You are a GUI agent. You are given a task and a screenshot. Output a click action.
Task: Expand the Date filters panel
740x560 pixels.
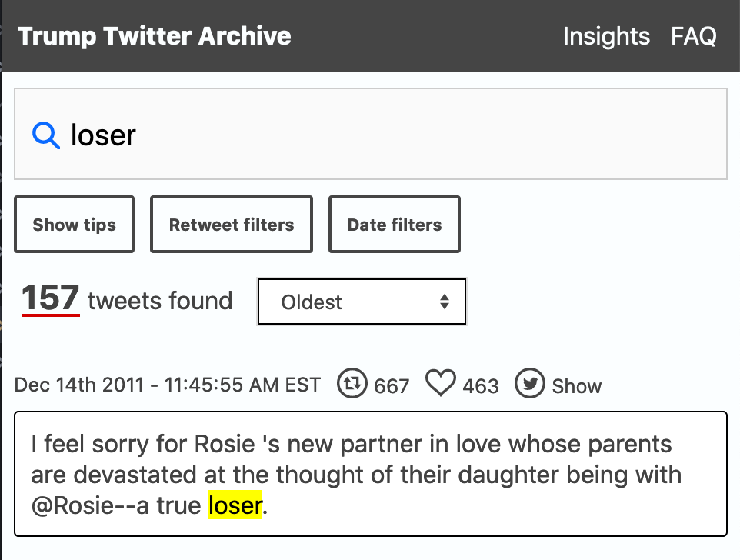(394, 225)
